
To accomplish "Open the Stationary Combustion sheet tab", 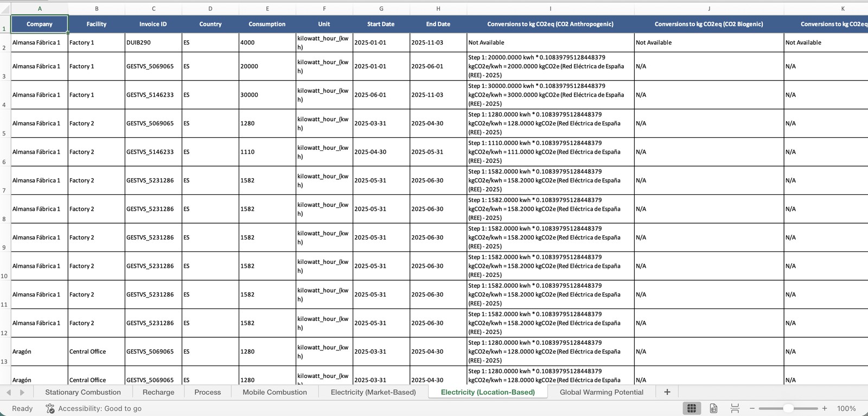I will [x=83, y=392].
